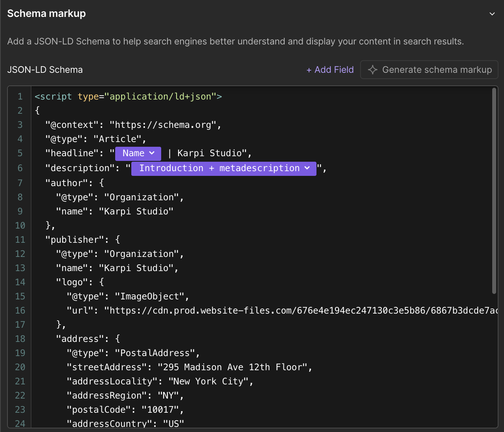Click the JSON-LD Schema label

coord(45,70)
